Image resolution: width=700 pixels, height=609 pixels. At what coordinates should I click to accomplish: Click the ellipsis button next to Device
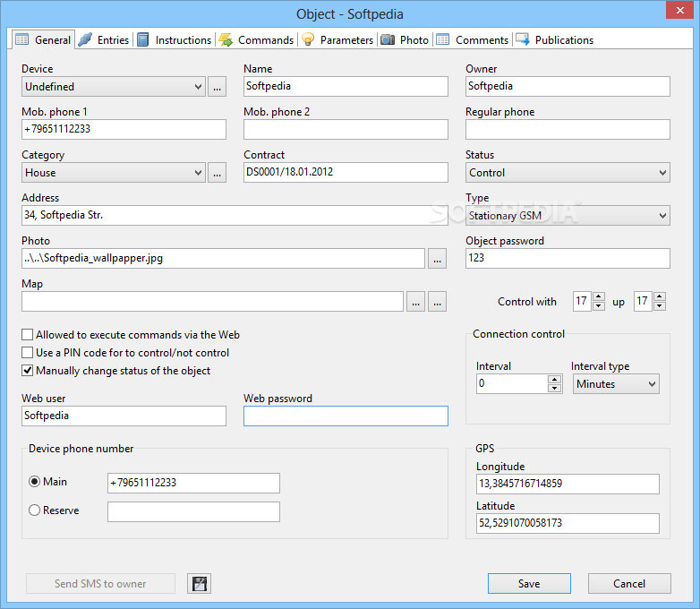217,86
